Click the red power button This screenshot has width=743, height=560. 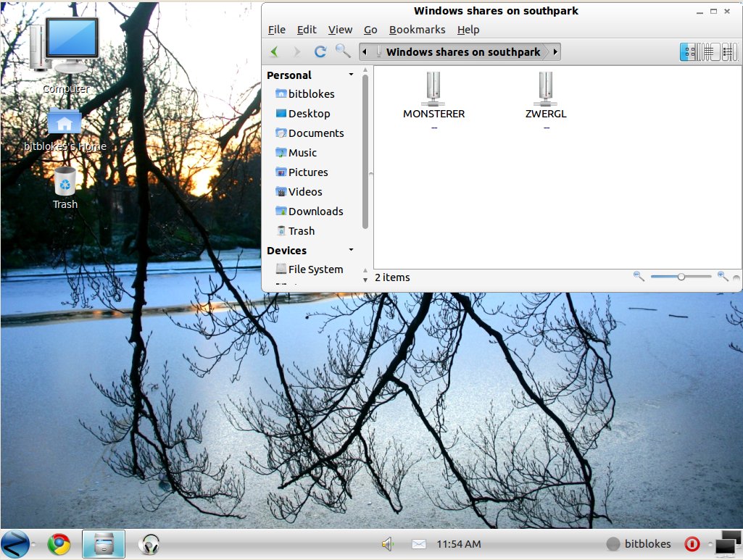[692, 544]
